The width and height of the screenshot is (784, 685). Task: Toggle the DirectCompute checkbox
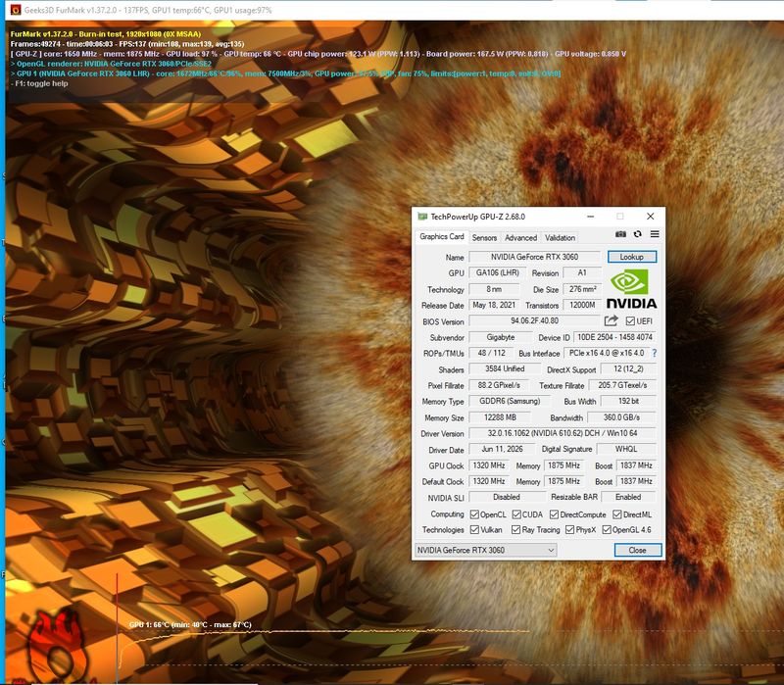coord(554,514)
